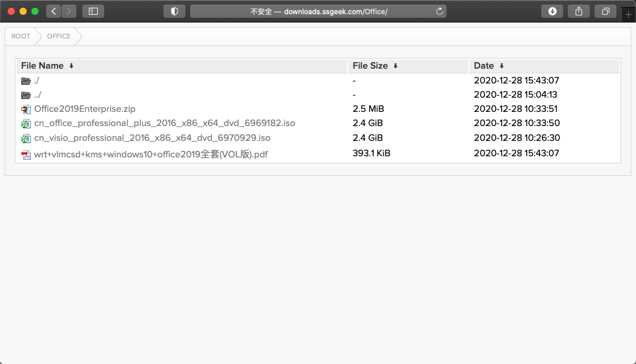The height and width of the screenshot is (364, 636).
Task: Select date 2020-12-28 10:33:51
Action: (x=516, y=109)
